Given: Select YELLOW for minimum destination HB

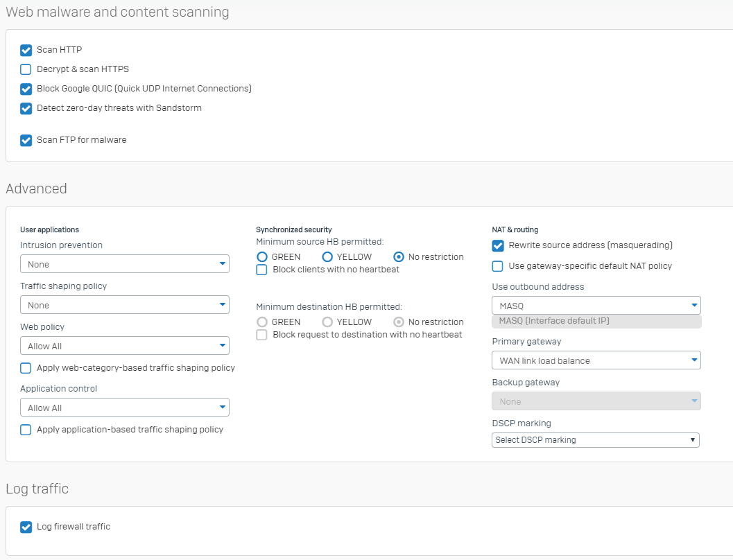Looking at the screenshot, I should click(327, 322).
